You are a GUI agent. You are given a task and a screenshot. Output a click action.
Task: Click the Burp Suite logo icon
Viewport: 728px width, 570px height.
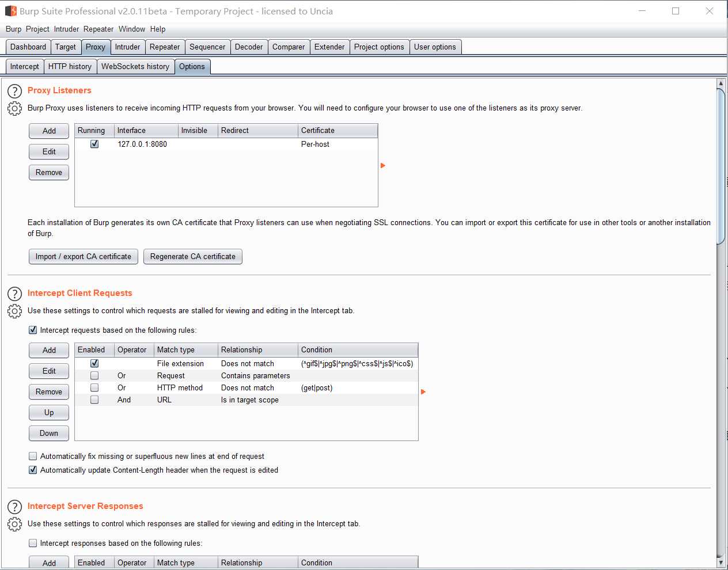[11, 11]
